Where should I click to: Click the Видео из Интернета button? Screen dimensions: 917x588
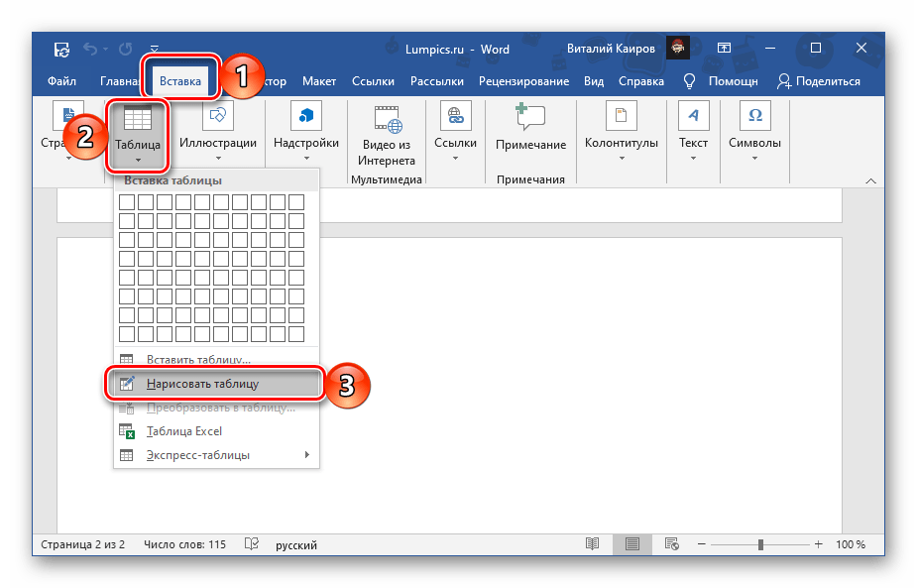coord(387,136)
